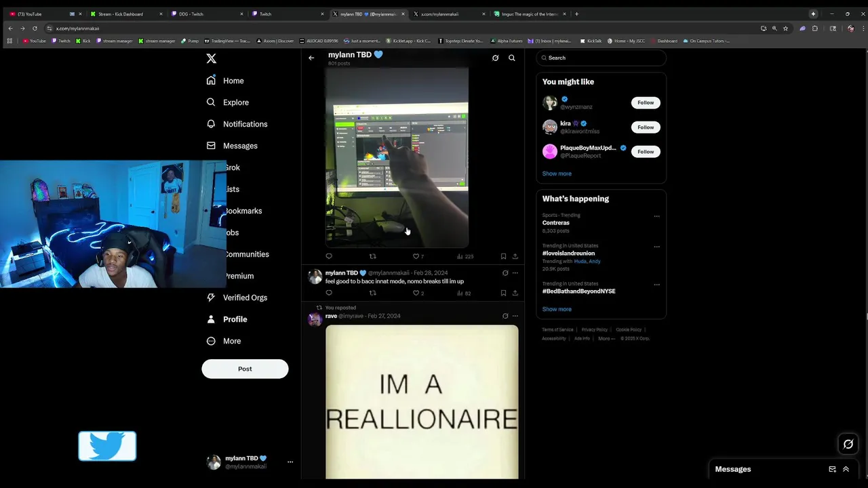The width and height of the screenshot is (868, 488).
Task: Search posts via profile header magnifier
Action: [x=512, y=58]
